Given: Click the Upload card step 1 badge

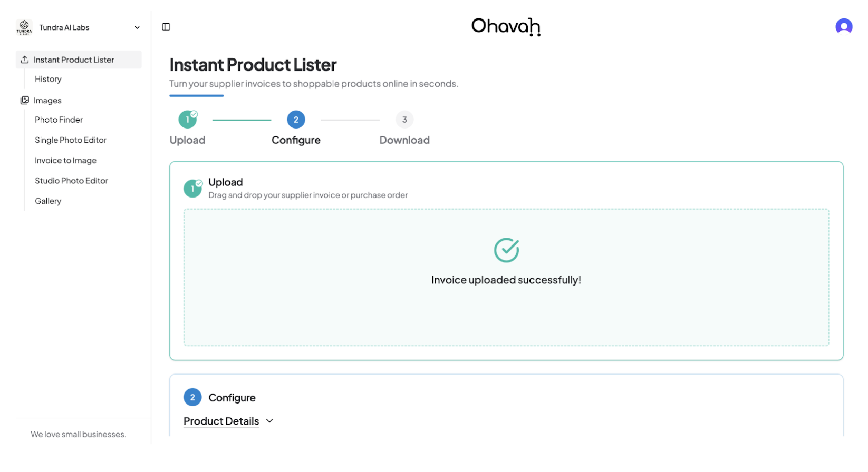Looking at the screenshot, I should click(192, 189).
